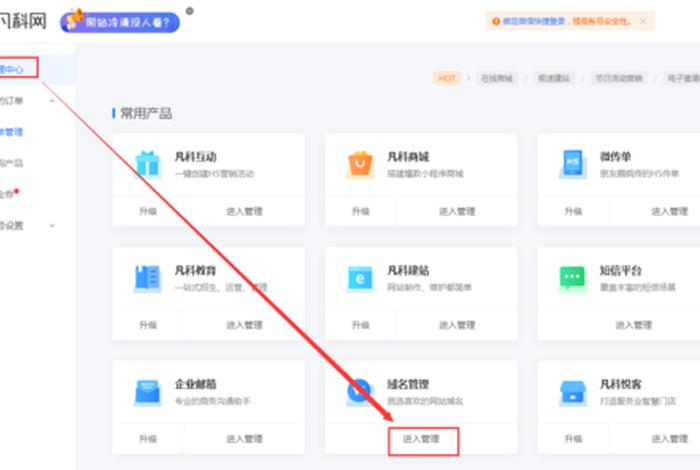Click 进入管理 on the 凡科教育 card
Viewport: 700px width, 470px height.
[244, 325]
